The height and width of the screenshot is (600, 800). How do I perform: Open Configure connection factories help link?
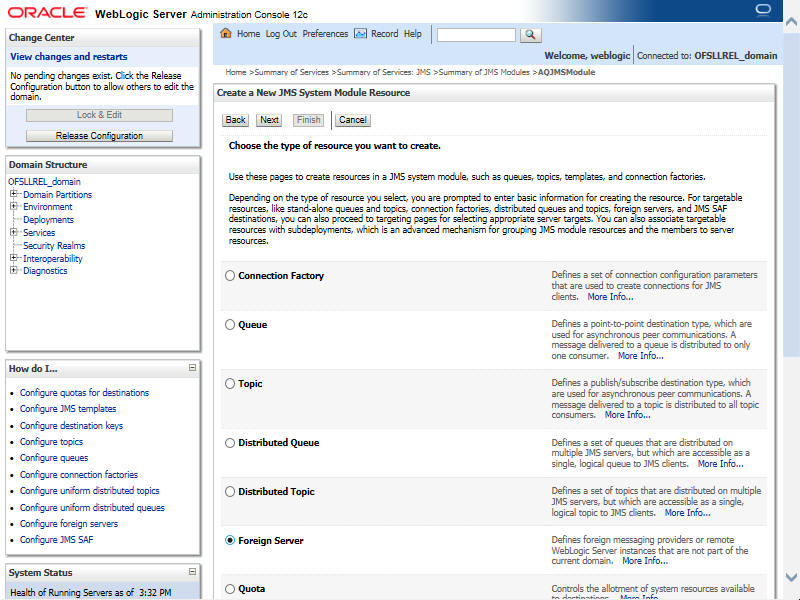click(79, 474)
